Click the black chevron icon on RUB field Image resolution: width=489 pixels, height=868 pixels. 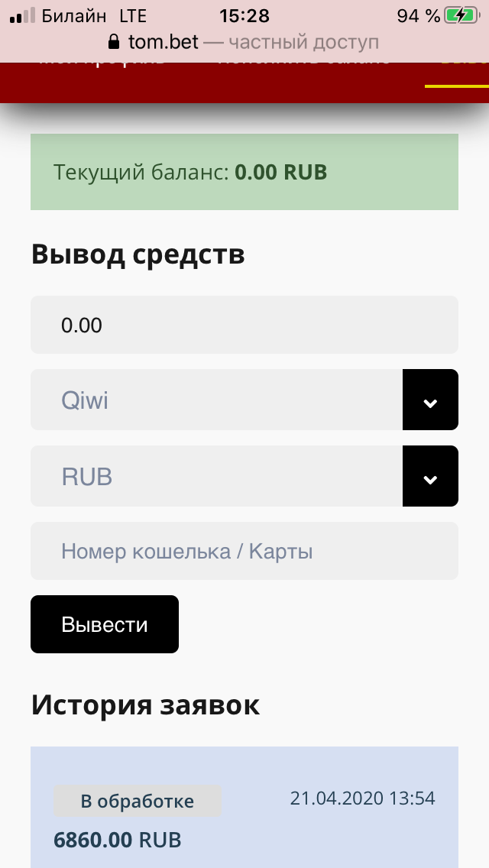click(430, 476)
